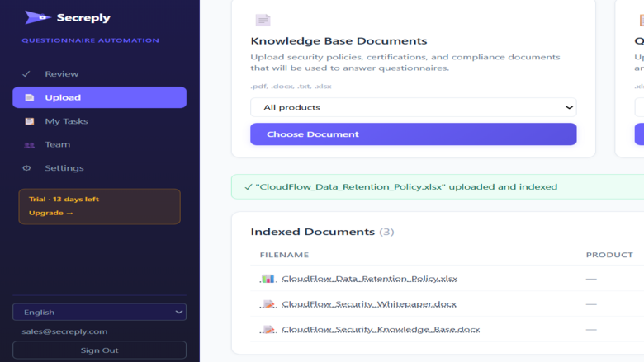
Task: Click the Secreply arrow logo icon
Action: pyautogui.click(x=38, y=17)
